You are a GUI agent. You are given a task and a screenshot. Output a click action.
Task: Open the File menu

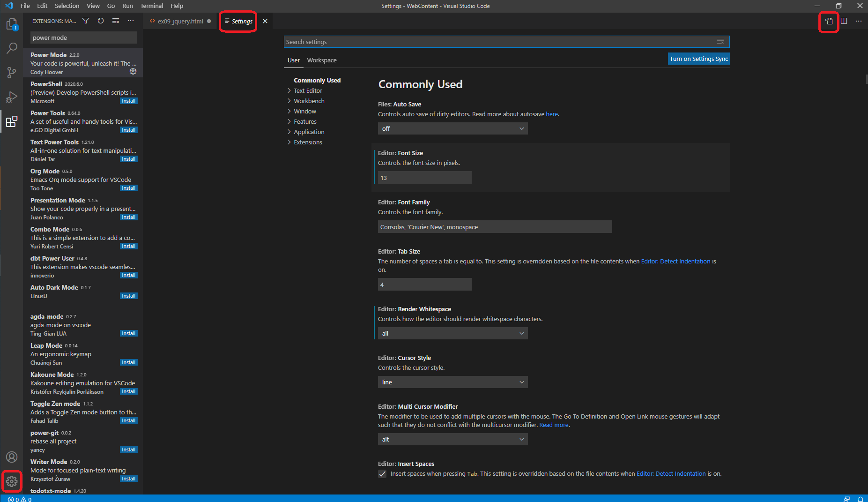(25, 6)
